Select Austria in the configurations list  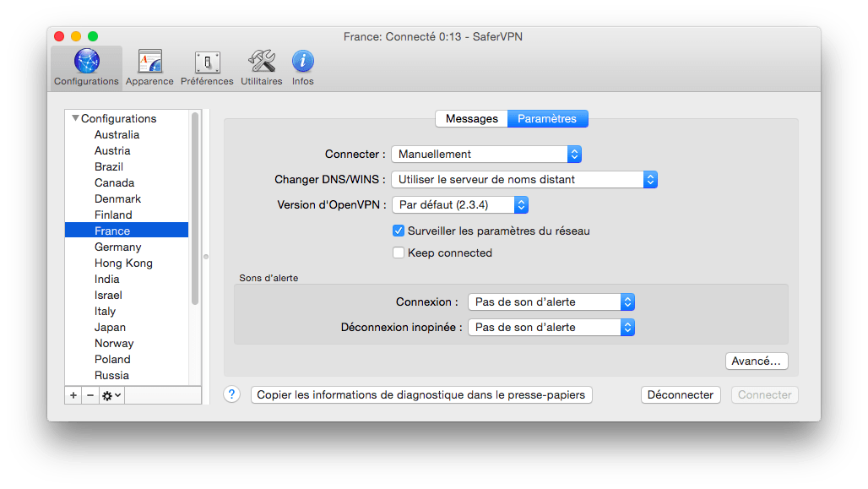tap(127, 150)
